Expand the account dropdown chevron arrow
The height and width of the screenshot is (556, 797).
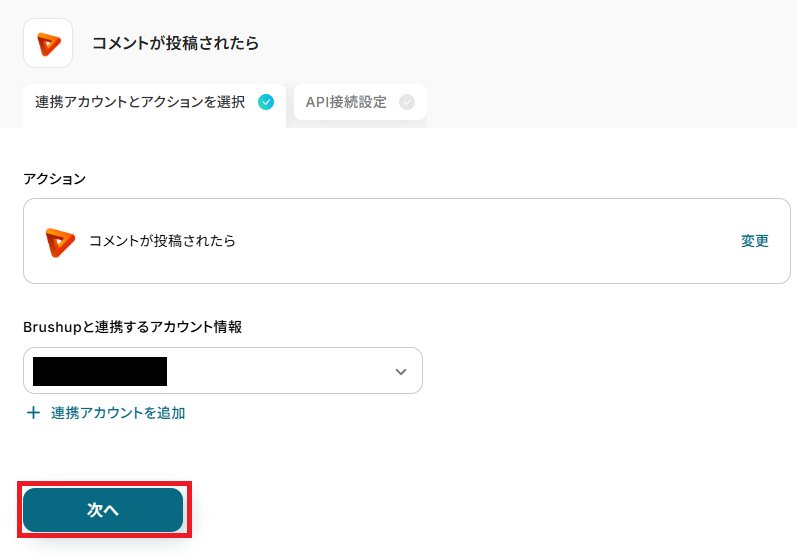click(x=401, y=371)
